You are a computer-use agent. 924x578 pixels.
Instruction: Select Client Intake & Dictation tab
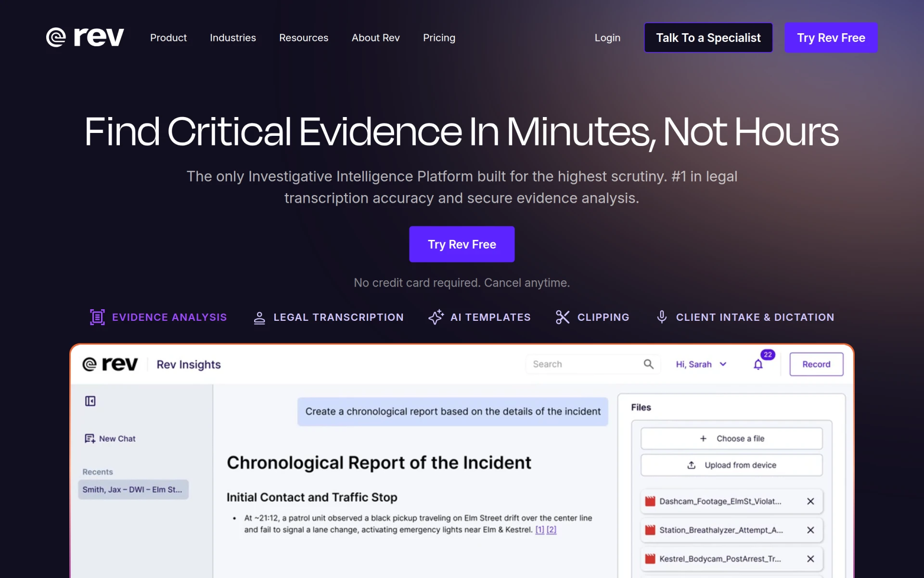click(x=745, y=317)
